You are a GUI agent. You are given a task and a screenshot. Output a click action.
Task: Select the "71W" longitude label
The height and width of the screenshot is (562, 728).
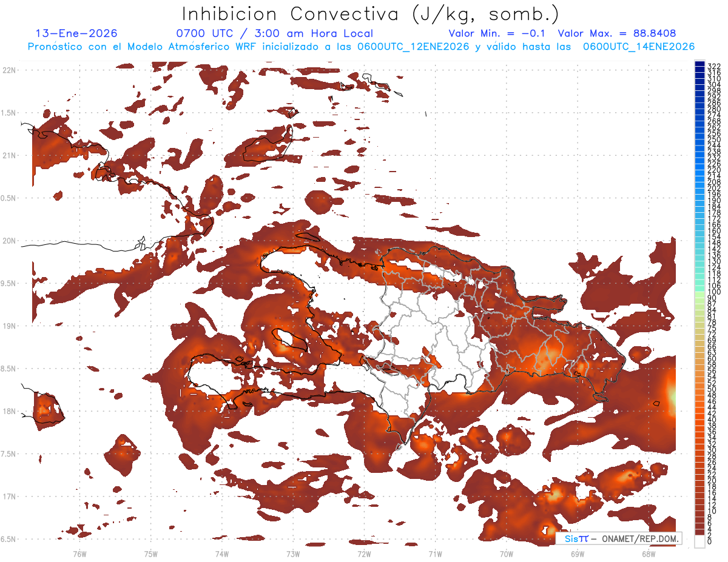[435, 554]
